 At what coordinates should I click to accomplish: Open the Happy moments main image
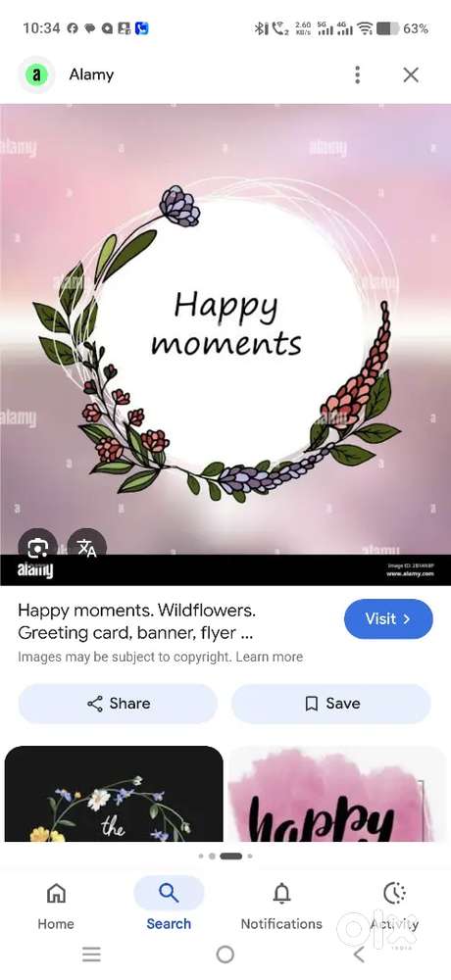click(x=225, y=344)
